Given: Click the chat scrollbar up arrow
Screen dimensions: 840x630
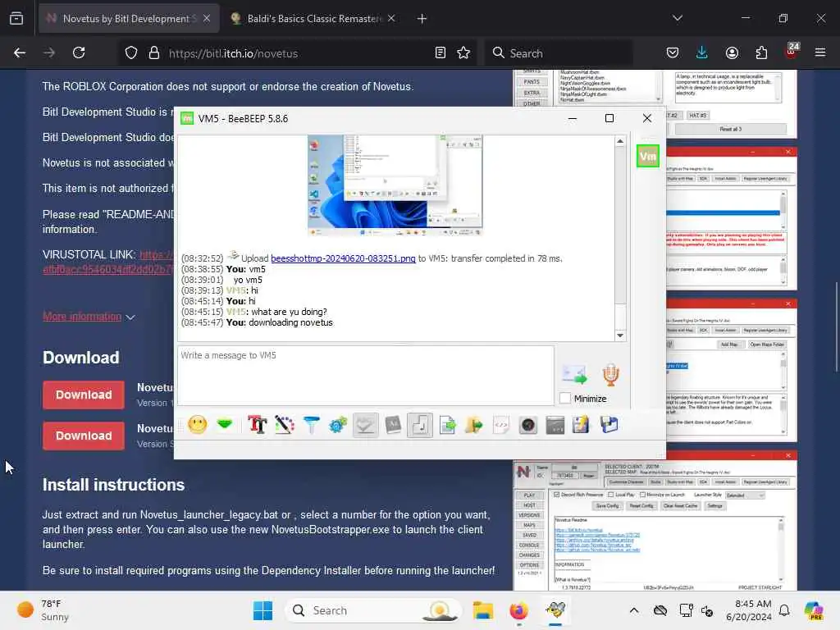Looking at the screenshot, I should coord(620,141).
